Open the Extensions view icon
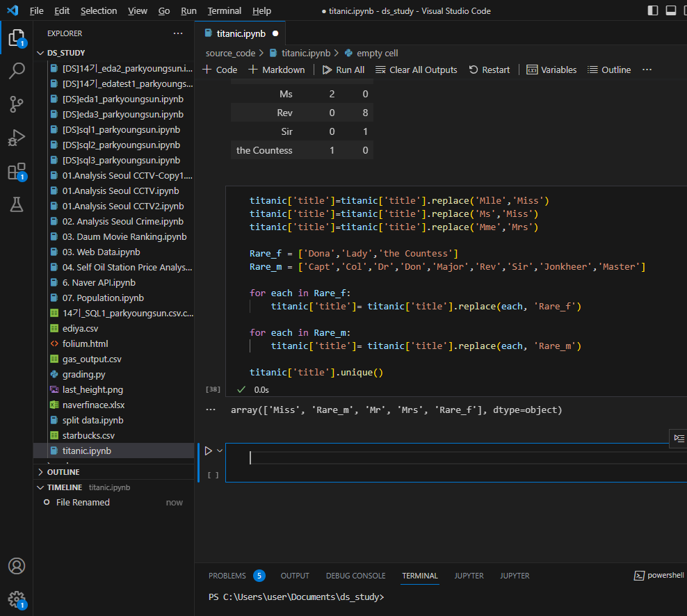687x616 pixels. tap(17, 171)
